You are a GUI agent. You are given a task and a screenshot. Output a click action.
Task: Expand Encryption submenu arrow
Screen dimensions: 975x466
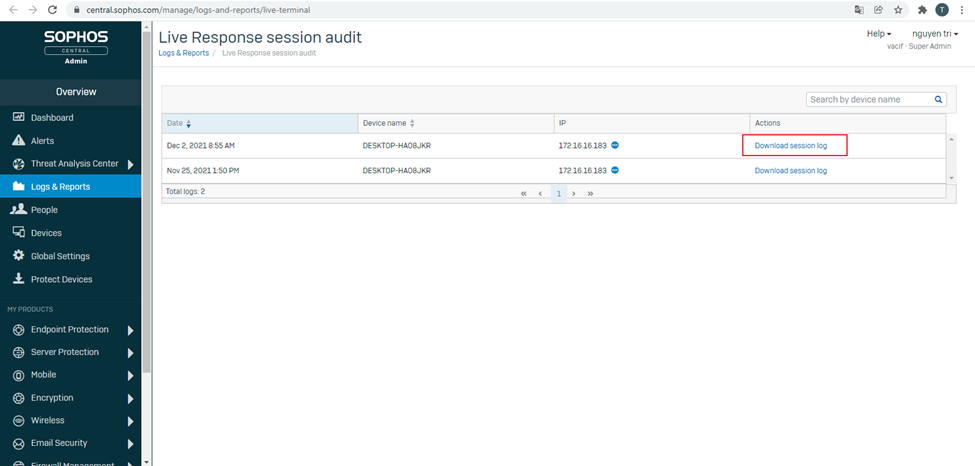tap(131, 399)
